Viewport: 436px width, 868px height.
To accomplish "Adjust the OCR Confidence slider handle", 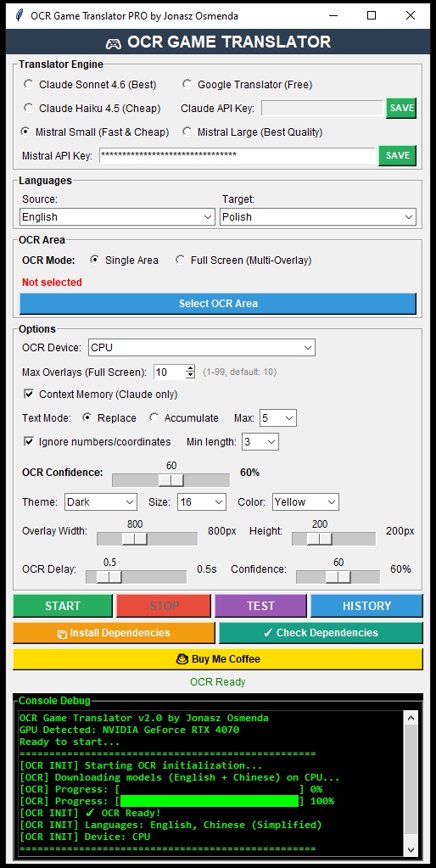I will pyautogui.click(x=171, y=480).
